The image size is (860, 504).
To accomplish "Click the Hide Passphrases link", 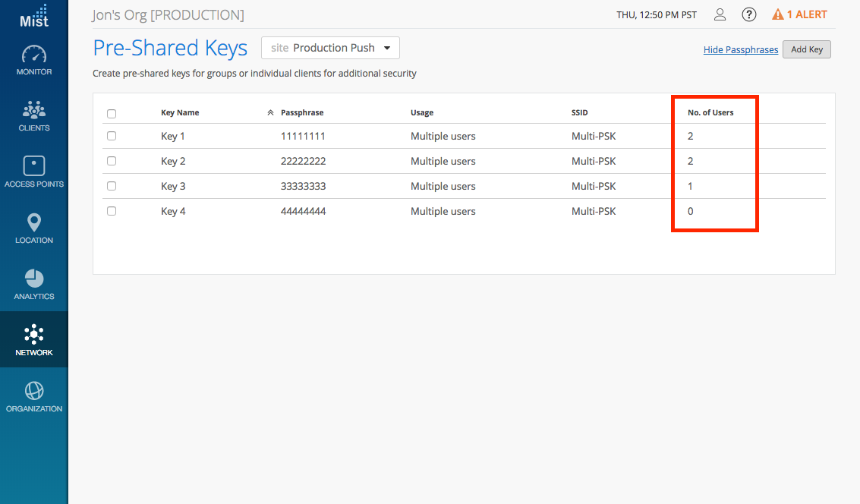I will 740,50.
